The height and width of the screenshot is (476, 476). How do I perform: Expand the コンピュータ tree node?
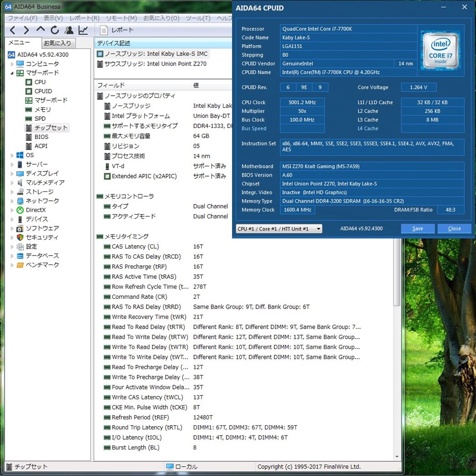click(13, 64)
